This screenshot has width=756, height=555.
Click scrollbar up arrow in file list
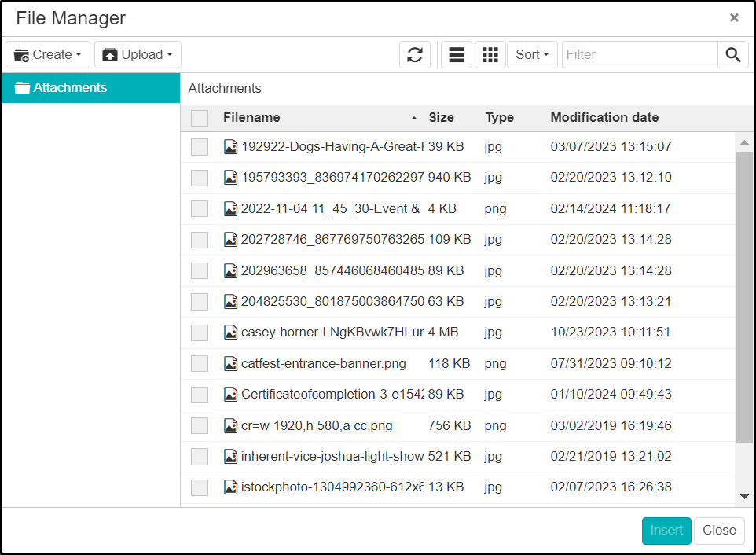744,142
